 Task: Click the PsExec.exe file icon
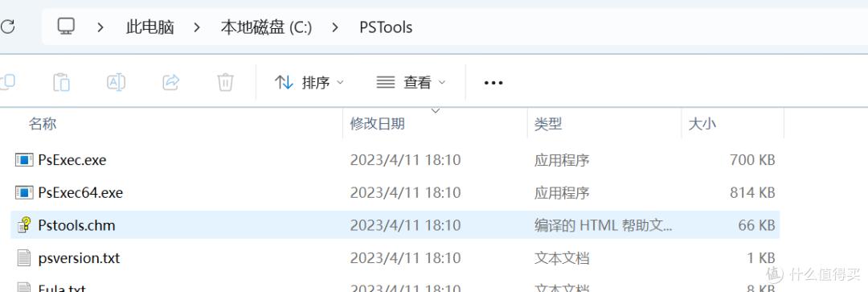(x=24, y=161)
